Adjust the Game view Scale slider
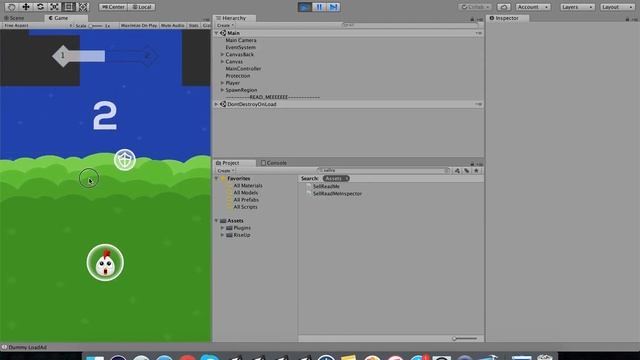 (x=96, y=25)
